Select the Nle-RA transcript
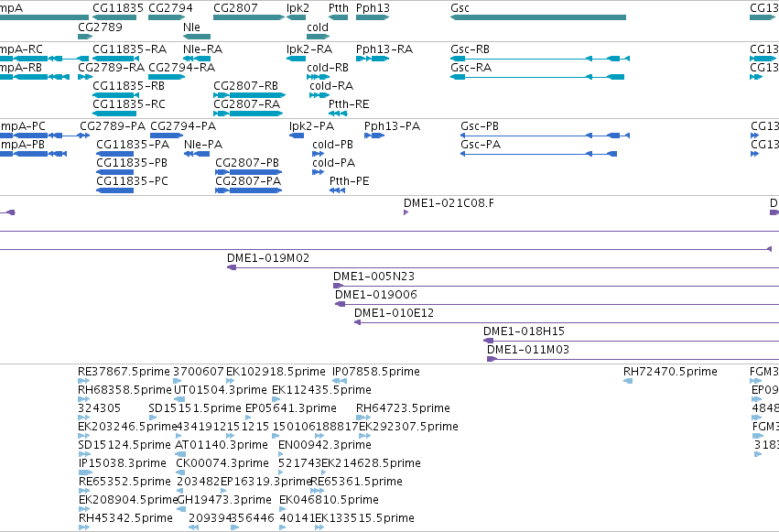 197,59
